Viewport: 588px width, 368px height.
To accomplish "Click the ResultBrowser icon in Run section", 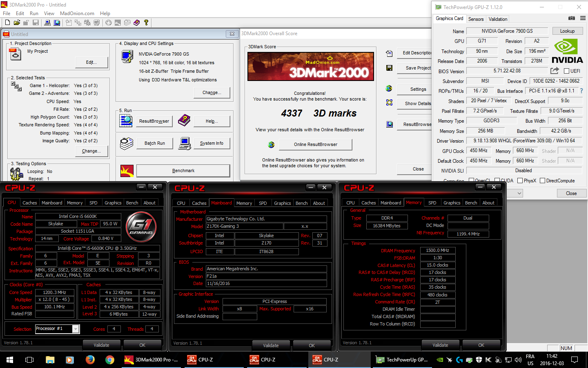I will point(126,121).
